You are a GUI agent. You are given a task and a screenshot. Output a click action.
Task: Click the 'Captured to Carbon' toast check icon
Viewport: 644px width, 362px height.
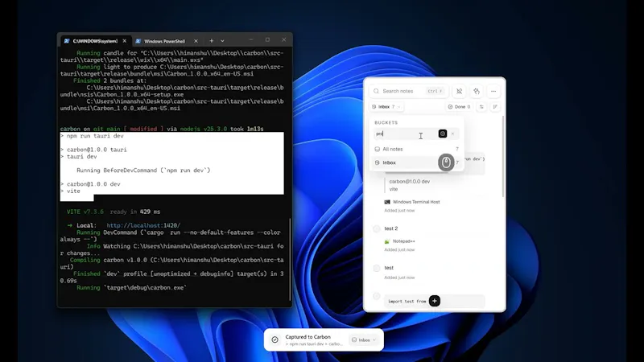tap(275, 339)
